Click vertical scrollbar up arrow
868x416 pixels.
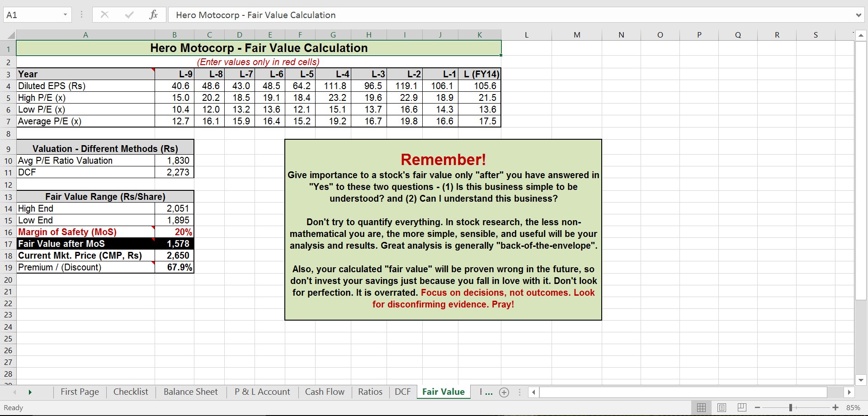861,35
